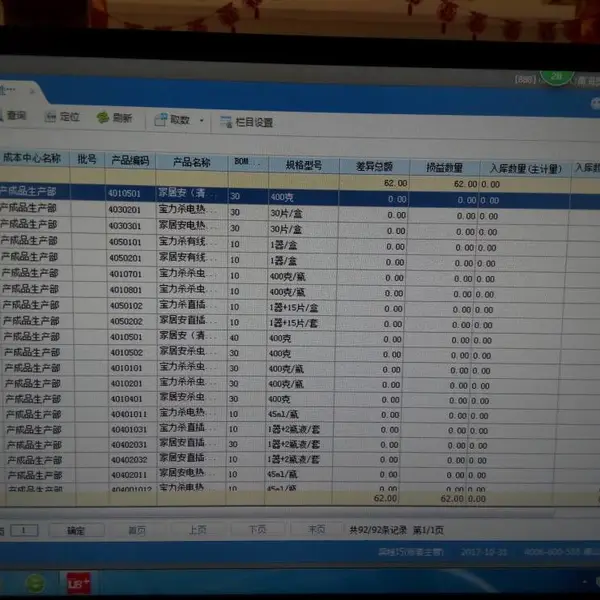Click the green round taskbar icon
The image size is (600, 600).
35,583
